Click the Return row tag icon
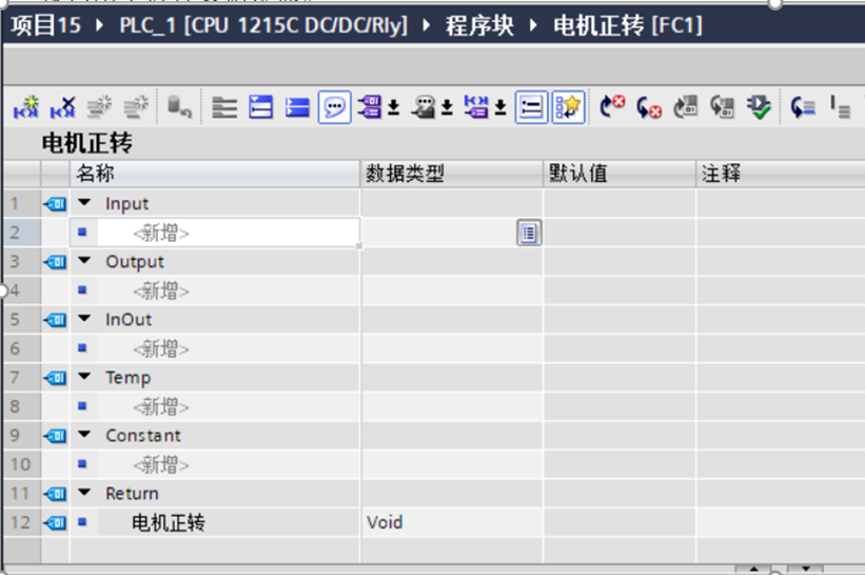 click(55, 494)
